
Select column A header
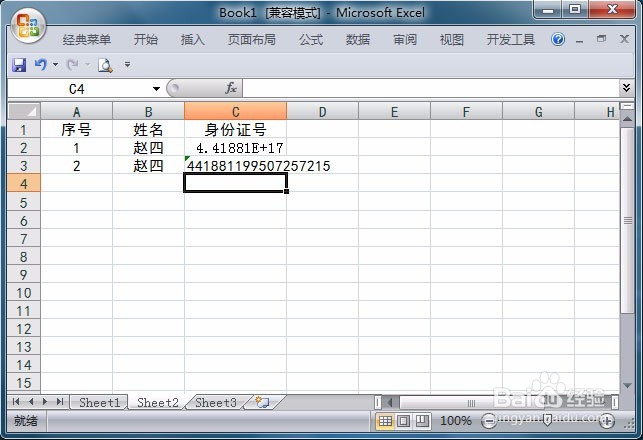pyautogui.click(x=76, y=111)
